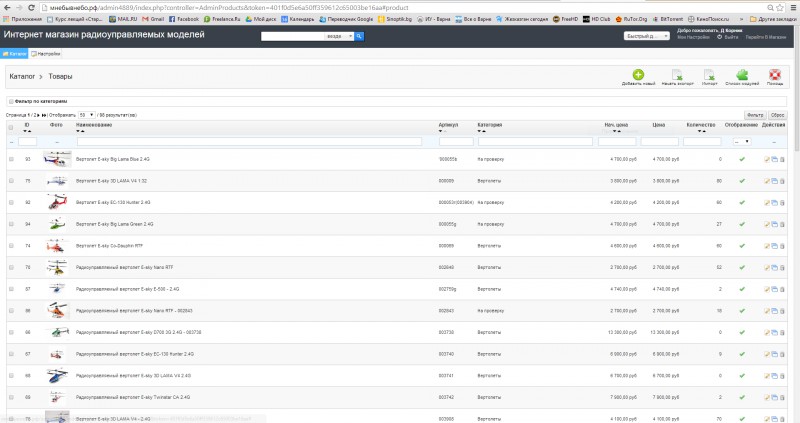
Task: Click the Export toolbar icon
Action: (677, 74)
